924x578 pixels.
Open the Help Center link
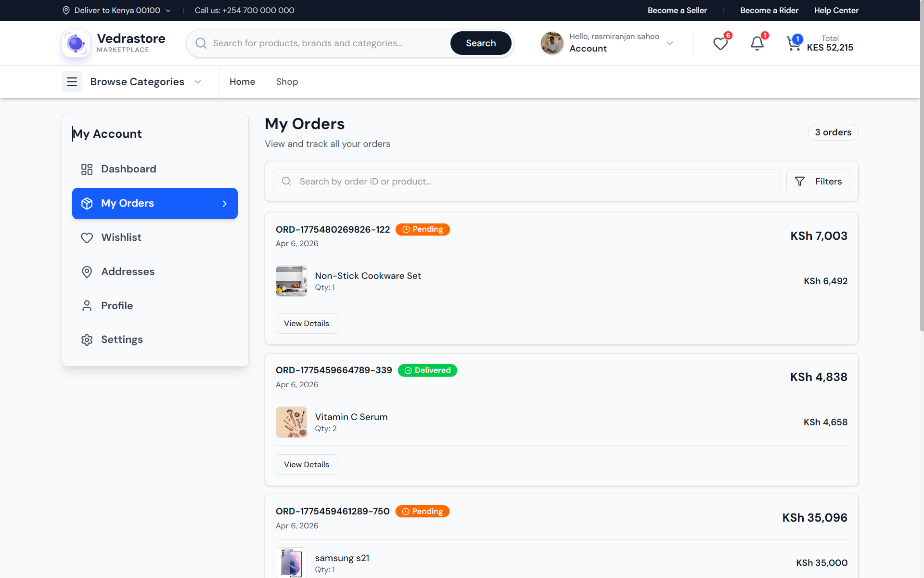pos(836,11)
